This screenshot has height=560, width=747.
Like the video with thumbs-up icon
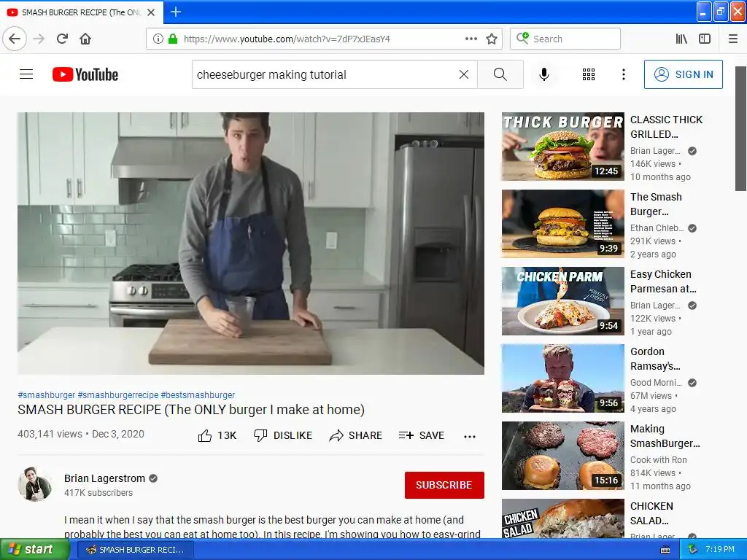pos(205,435)
